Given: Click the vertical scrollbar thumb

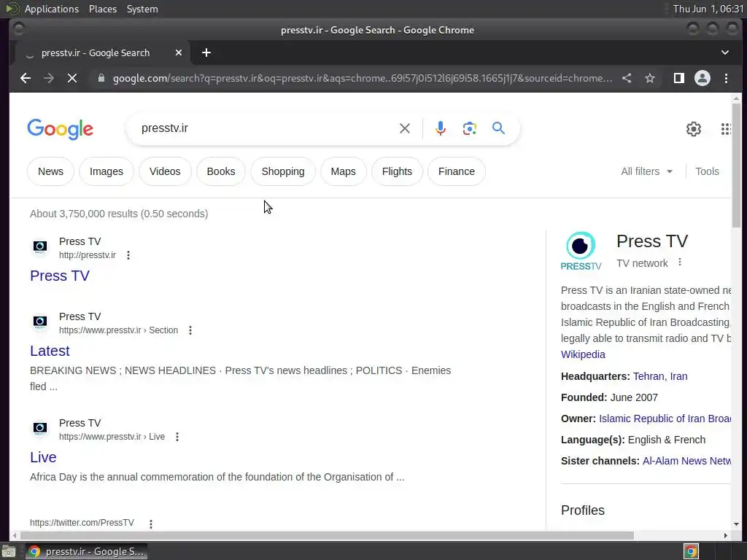Looking at the screenshot, I should click(x=736, y=166).
